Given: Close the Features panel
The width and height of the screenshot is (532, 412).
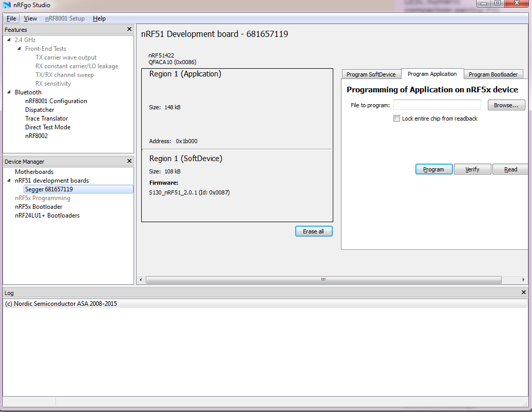Looking at the screenshot, I should (x=129, y=29).
